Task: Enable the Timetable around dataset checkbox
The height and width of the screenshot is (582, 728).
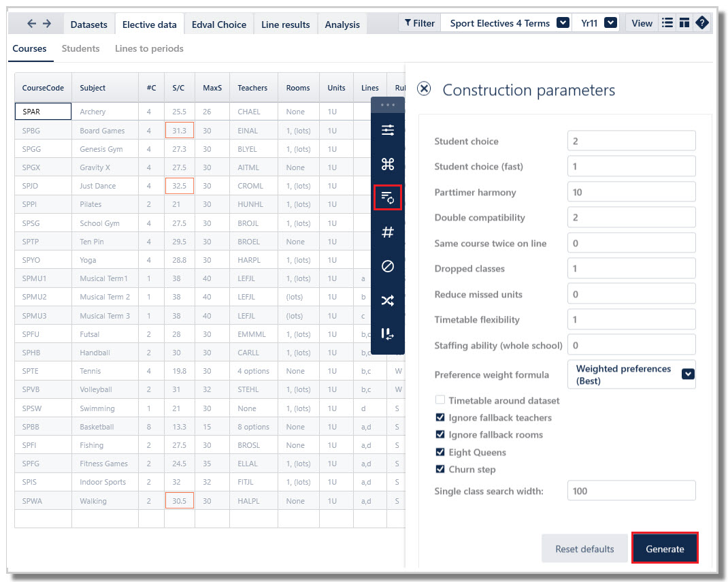Action: (x=440, y=400)
